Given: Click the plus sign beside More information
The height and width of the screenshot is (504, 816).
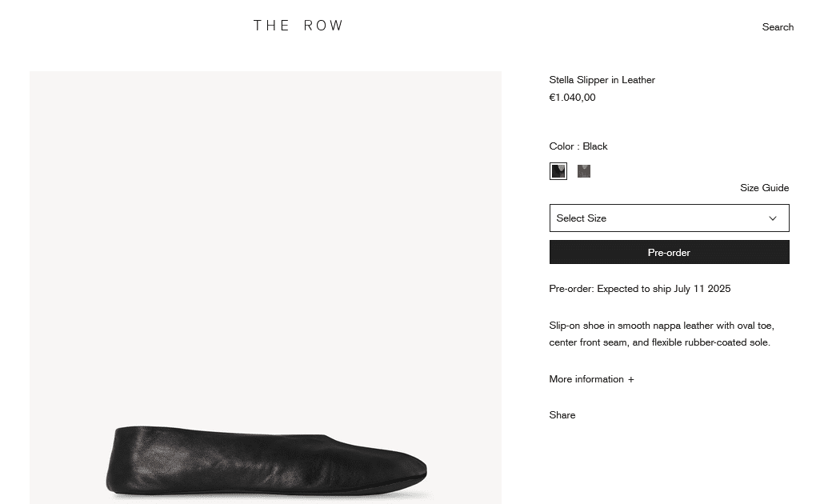Looking at the screenshot, I should pyautogui.click(x=631, y=379).
